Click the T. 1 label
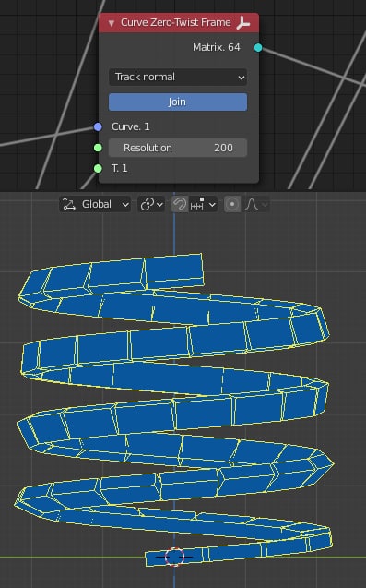Screen dimensions: 366x588 (x=120, y=168)
